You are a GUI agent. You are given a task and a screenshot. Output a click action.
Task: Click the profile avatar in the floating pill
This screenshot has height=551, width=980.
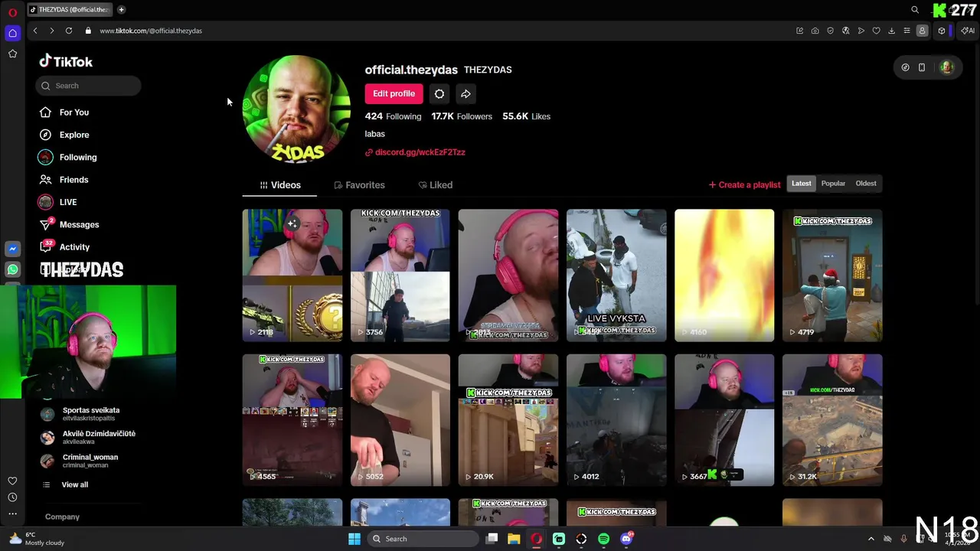(x=946, y=67)
